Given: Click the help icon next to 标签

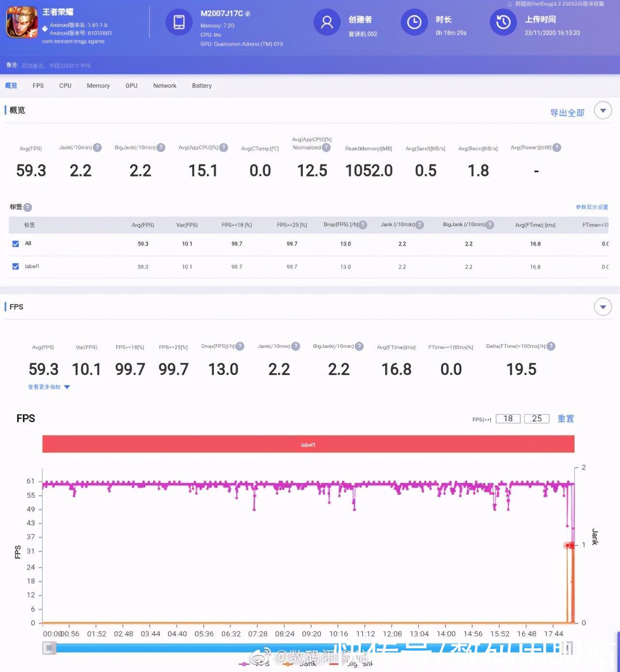Looking at the screenshot, I should 28,207.
